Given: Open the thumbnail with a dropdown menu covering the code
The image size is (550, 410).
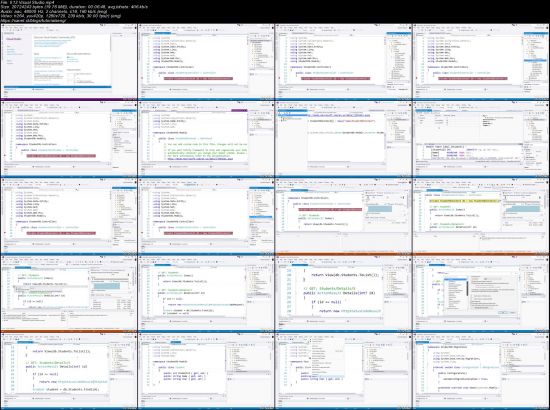Looking at the screenshot, I should coord(343,370).
